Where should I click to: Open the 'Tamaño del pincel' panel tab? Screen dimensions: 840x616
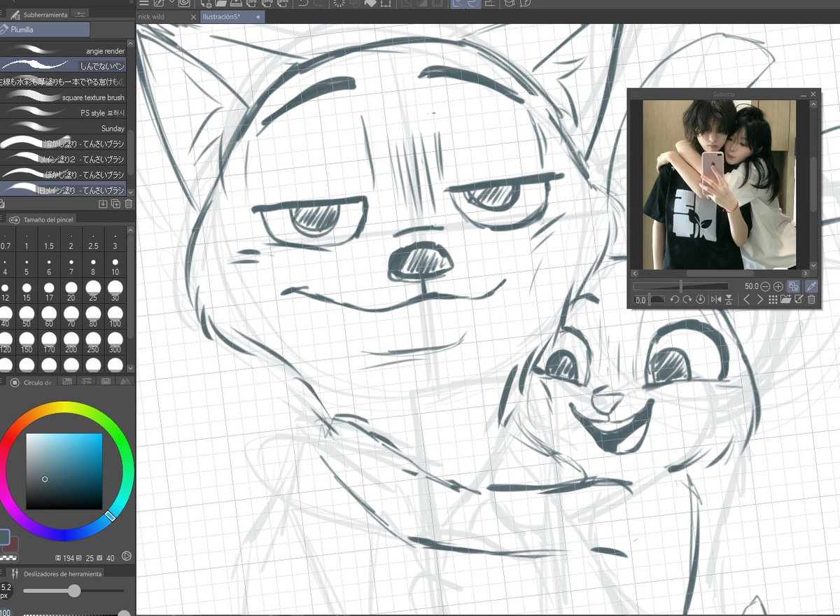point(42,219)
